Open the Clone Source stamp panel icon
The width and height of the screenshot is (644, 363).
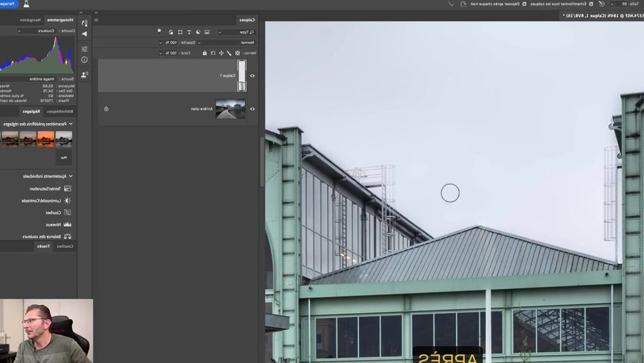click(84, 74)
